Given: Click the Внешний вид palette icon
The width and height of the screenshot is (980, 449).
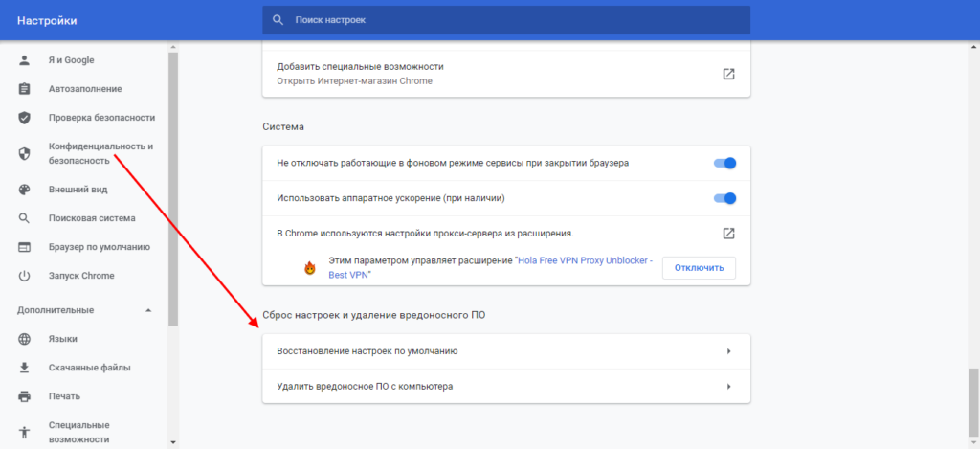Looking at the screenshot, I should coord(25,190).
